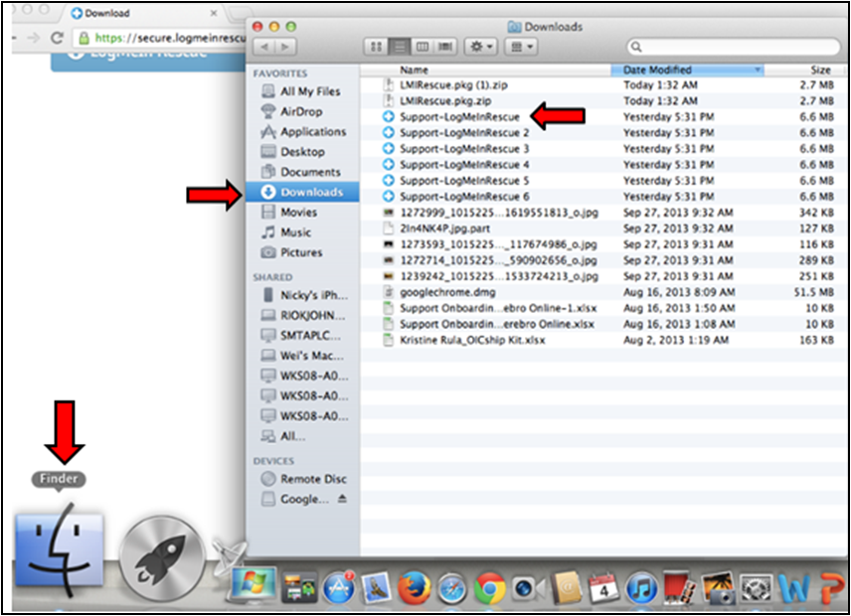Click the green padlock in browser address bar

(x=84, y=38)
